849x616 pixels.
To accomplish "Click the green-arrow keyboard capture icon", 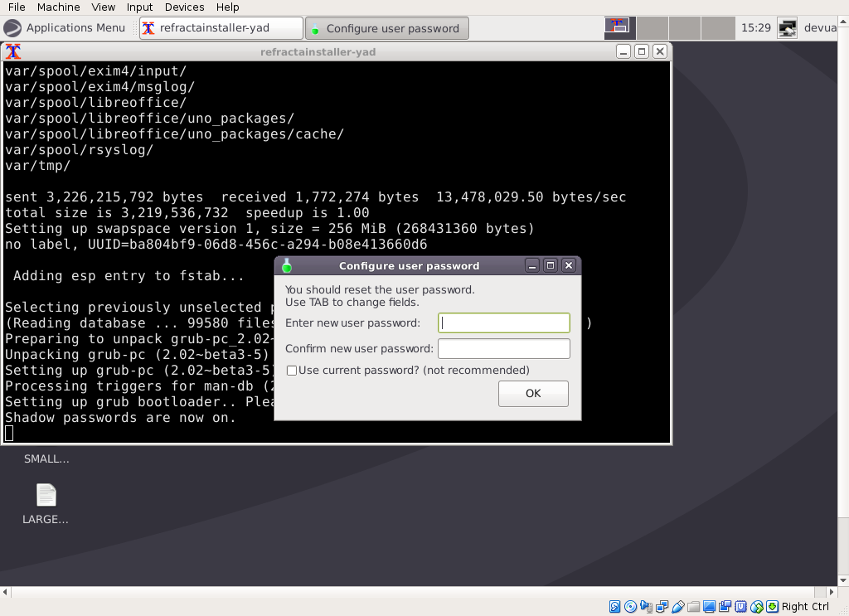I will point(772,606).
